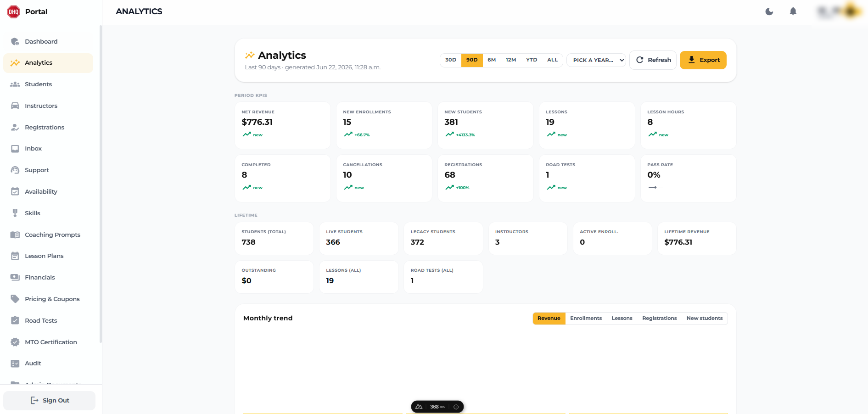Show New students monthly trend

(x=705, y=319)
